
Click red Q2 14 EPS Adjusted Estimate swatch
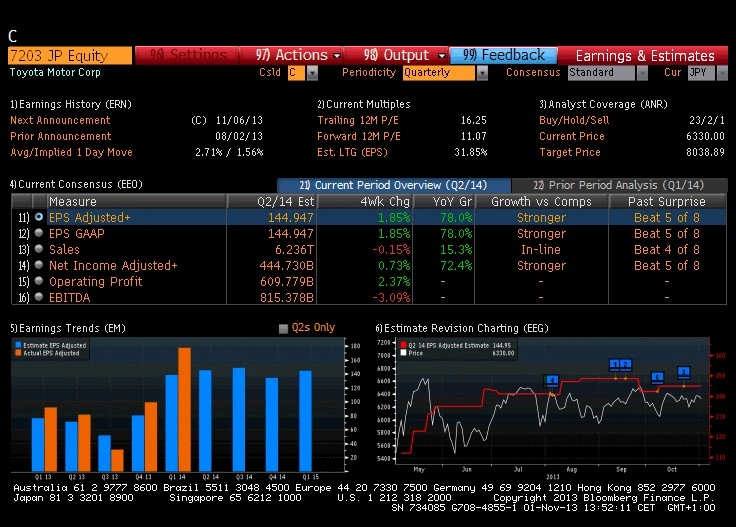403,345
